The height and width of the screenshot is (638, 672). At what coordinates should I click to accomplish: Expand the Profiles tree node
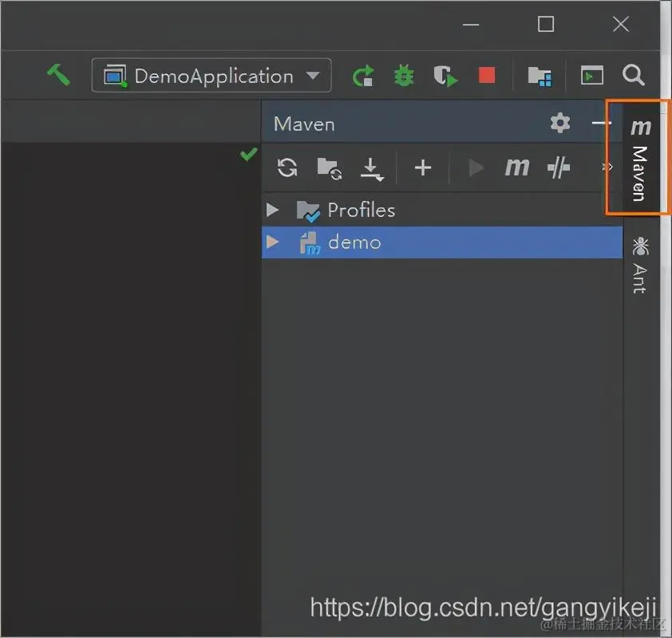pyautogui.click(x=273, y=210)
